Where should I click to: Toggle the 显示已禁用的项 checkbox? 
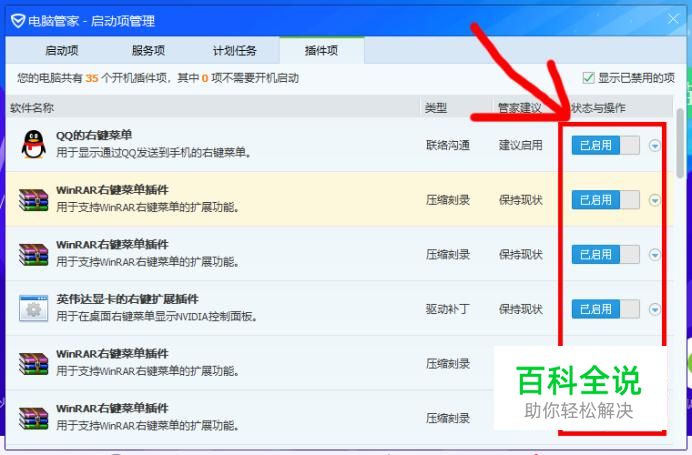pos(588,78)
